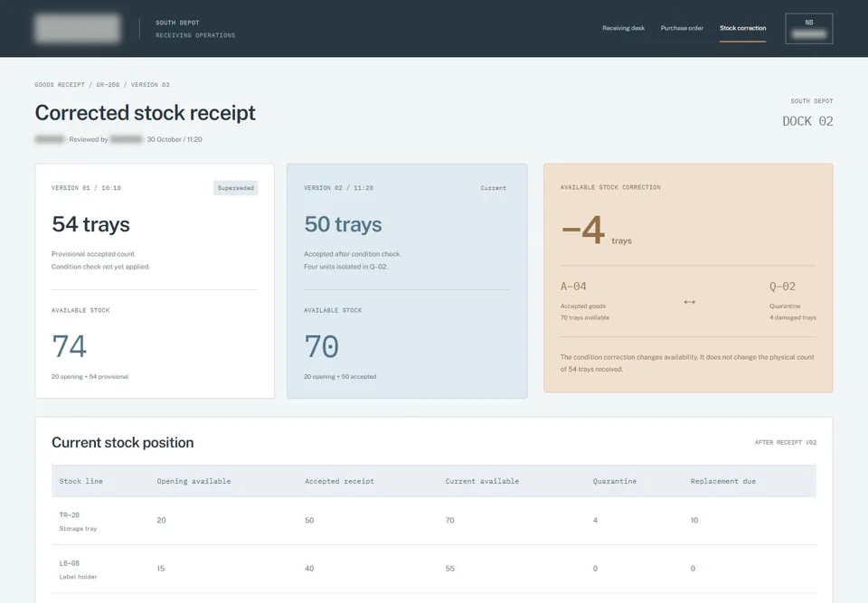This screenshot has width=868, height=603.
Task: Open the Receiving desk page
Action: 623,28
